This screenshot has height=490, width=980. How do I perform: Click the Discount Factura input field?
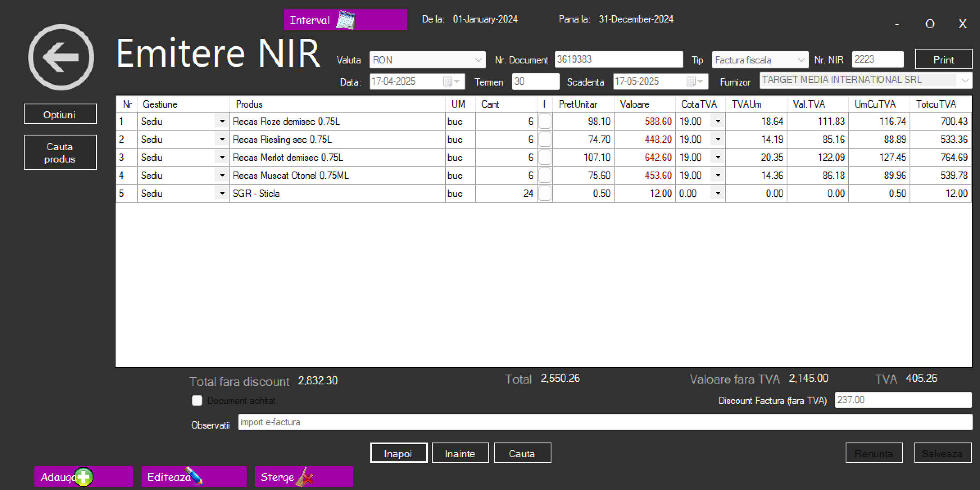pyautogui.click(x=903, y=400)
